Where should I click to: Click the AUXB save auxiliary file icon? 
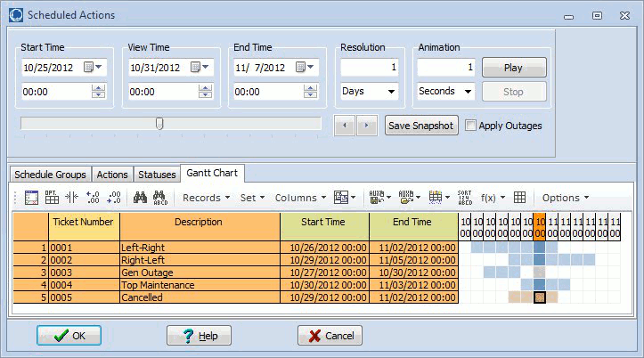click(x=377, y=198)
